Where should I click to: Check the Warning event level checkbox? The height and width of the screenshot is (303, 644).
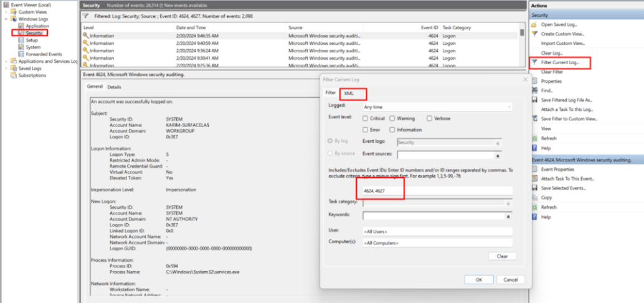[392, 118]
